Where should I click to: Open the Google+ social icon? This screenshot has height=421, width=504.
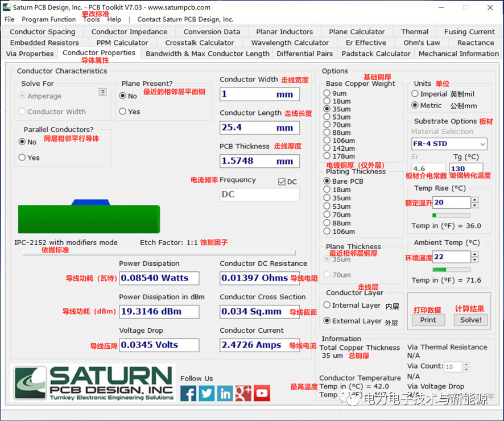(x=243, y=393)
